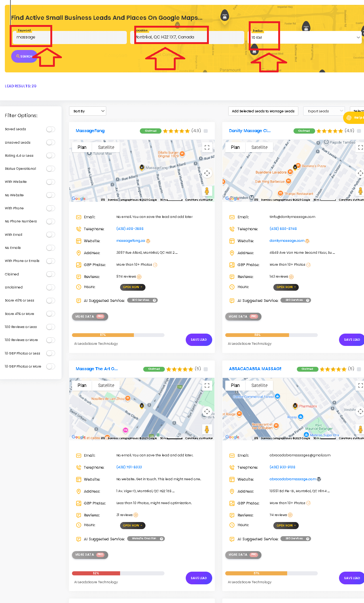Select Satellite tab on Massage The Art map

[x=106, y=385]
